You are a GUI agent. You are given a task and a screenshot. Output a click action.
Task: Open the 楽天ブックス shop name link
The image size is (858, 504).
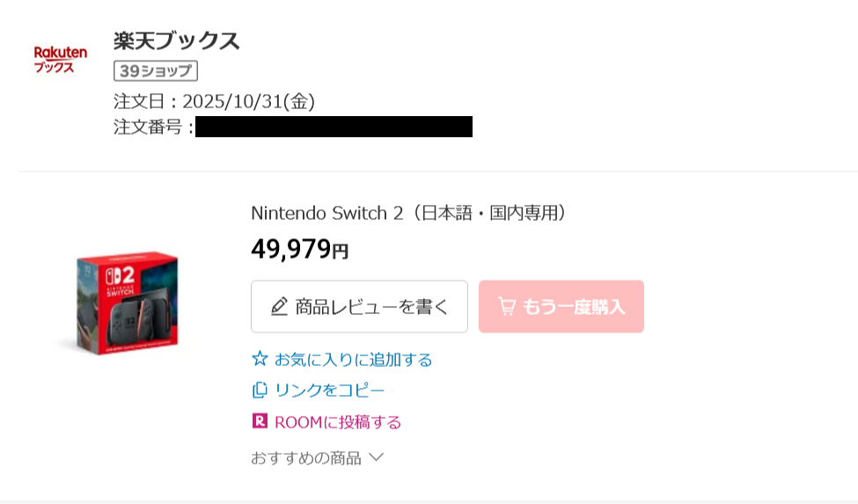point(177,40)
